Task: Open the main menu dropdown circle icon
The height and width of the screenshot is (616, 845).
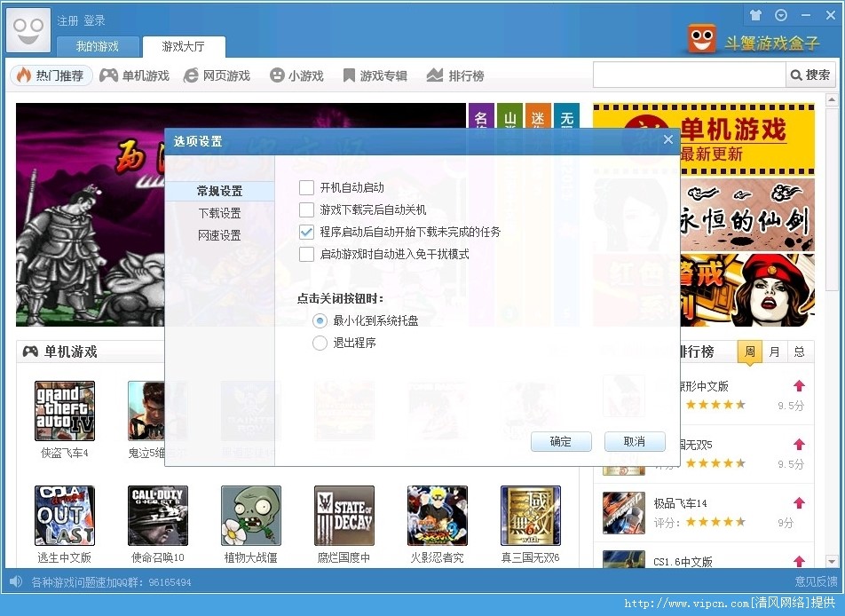Action: coord(781,15)
